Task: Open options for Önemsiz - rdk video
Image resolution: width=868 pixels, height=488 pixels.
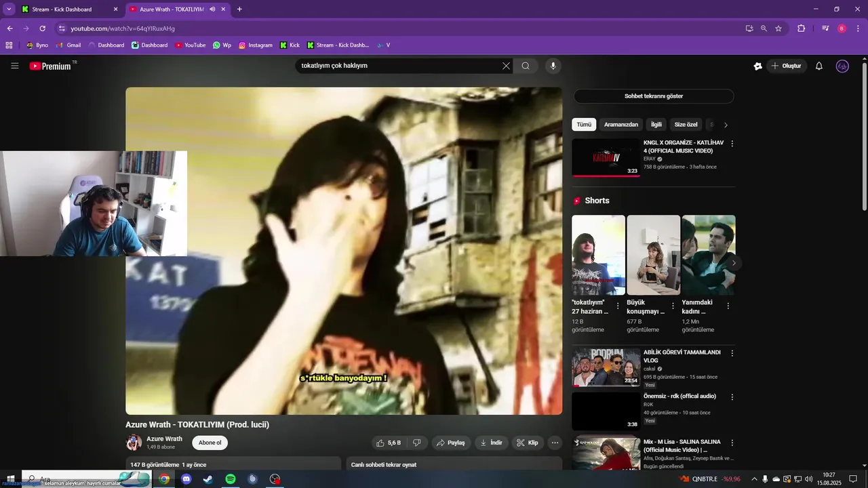Action: [x=732, y=397]
